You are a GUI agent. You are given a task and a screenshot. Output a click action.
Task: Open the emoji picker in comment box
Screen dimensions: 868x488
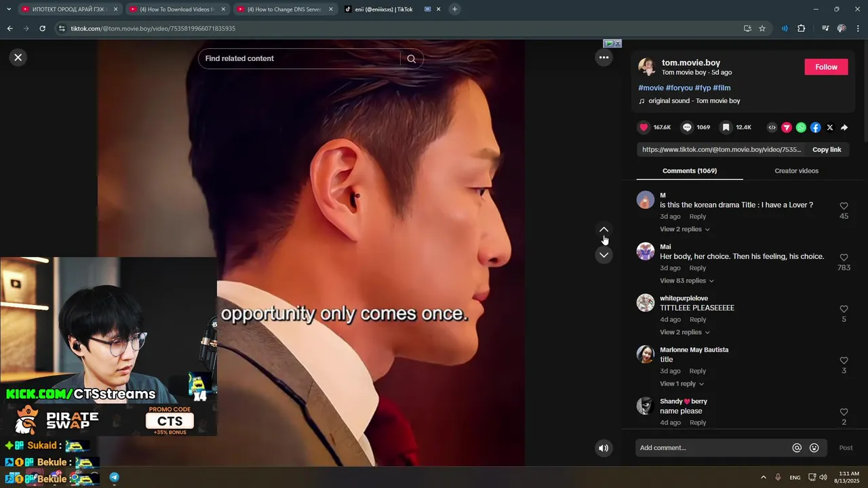814,448
